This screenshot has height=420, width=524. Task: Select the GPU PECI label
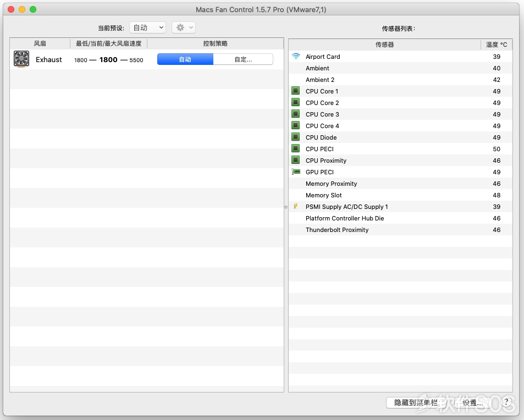click(x=319, y=172)
